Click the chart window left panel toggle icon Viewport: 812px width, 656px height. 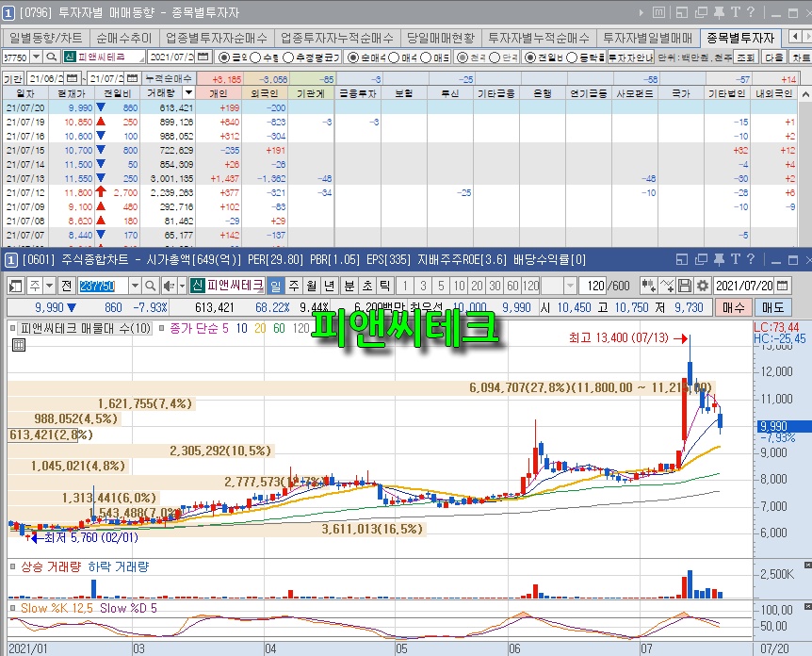(15, 286)
